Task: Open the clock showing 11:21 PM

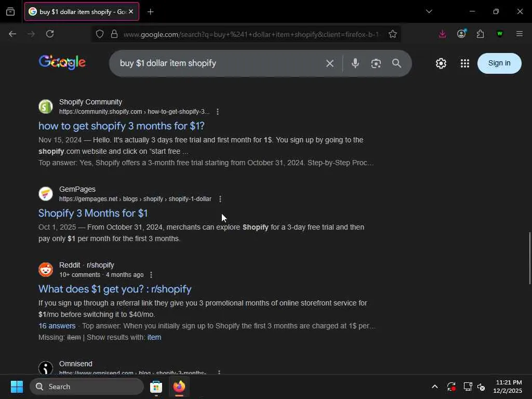Action: click(x=508, y=387)
